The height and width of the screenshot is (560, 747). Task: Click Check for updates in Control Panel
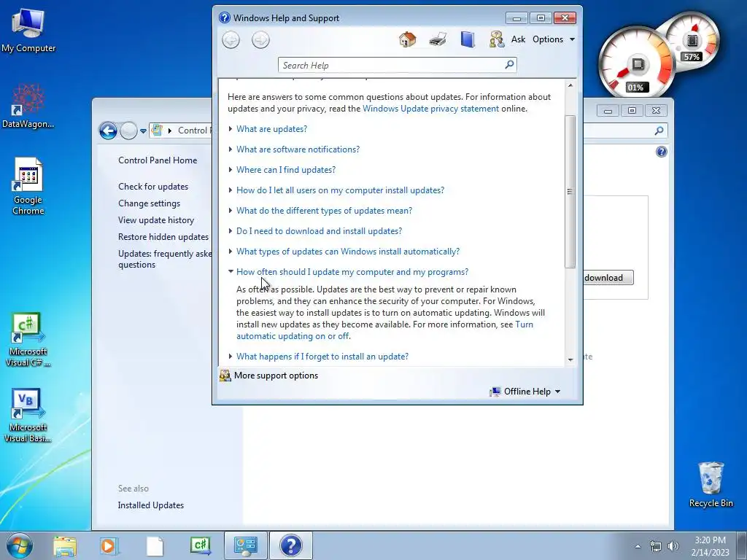click(153, 187)
